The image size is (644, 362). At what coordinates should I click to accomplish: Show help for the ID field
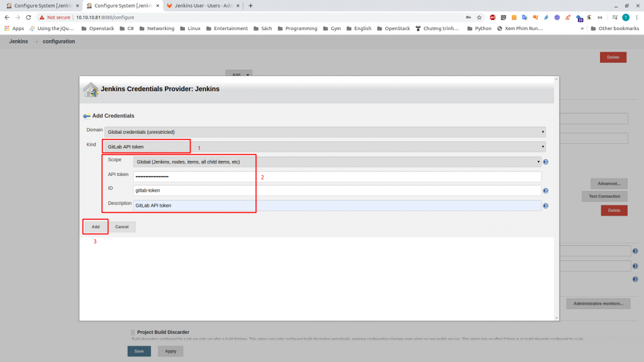tap(545, 190)
